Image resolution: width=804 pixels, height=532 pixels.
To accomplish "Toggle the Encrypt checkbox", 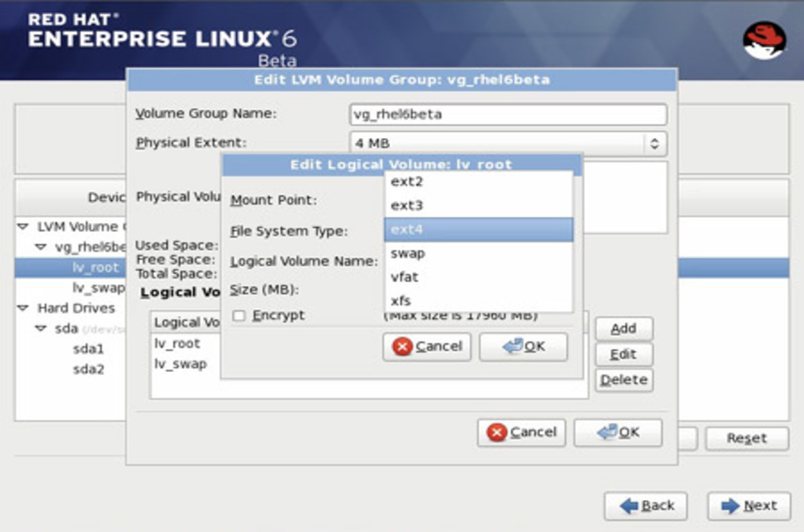I will click(239, 316).
